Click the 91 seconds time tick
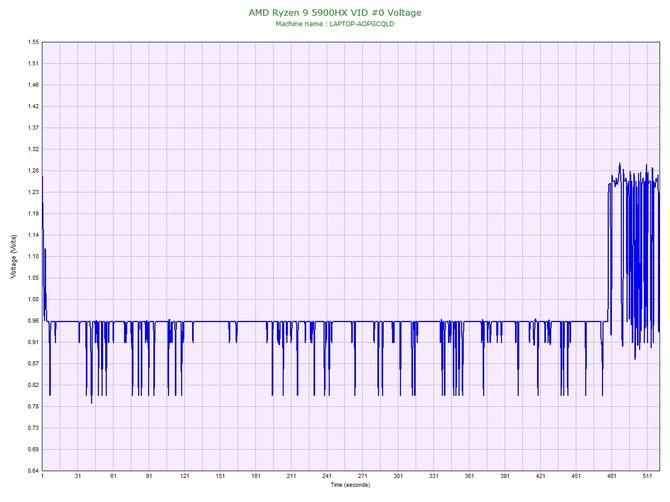The width and height of the screenshot is (670, 502). (x=149, y=476)
